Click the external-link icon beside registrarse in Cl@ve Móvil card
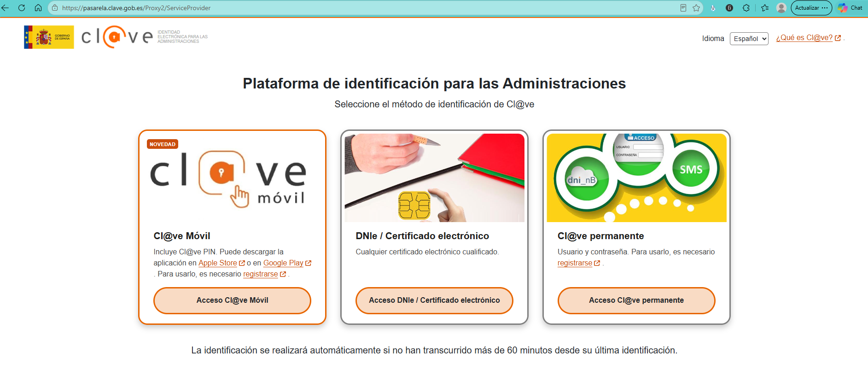 (283, 274)
